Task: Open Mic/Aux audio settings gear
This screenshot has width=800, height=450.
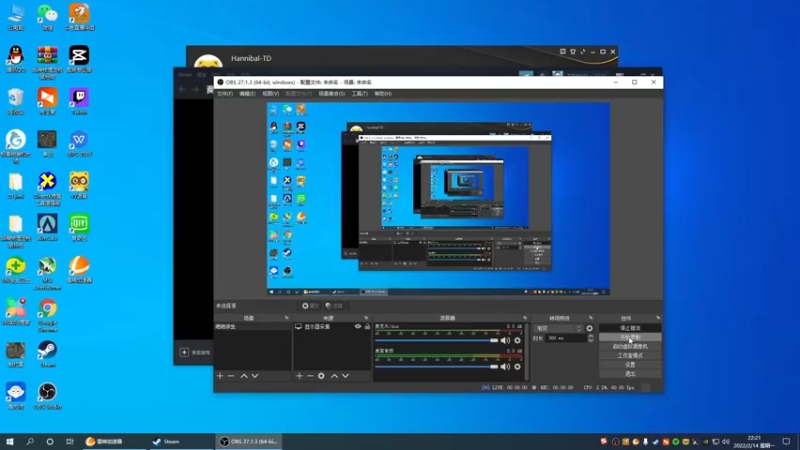Action: (x=517, y=340)
